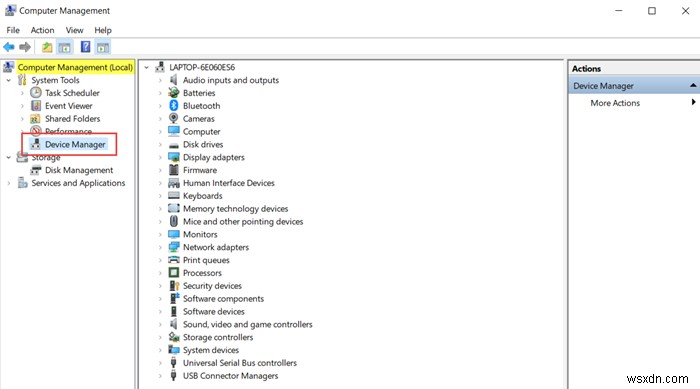The width and height of the screenshot is (700, 389).
Task: Click the Network adapters icon
Action: tap(174, 247)
